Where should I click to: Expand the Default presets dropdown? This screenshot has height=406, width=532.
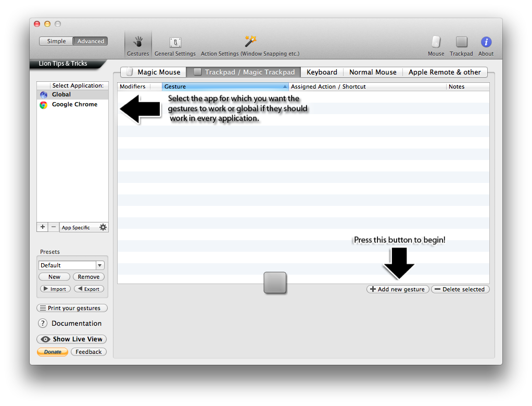pyautogui.click(x=100, y=265)
